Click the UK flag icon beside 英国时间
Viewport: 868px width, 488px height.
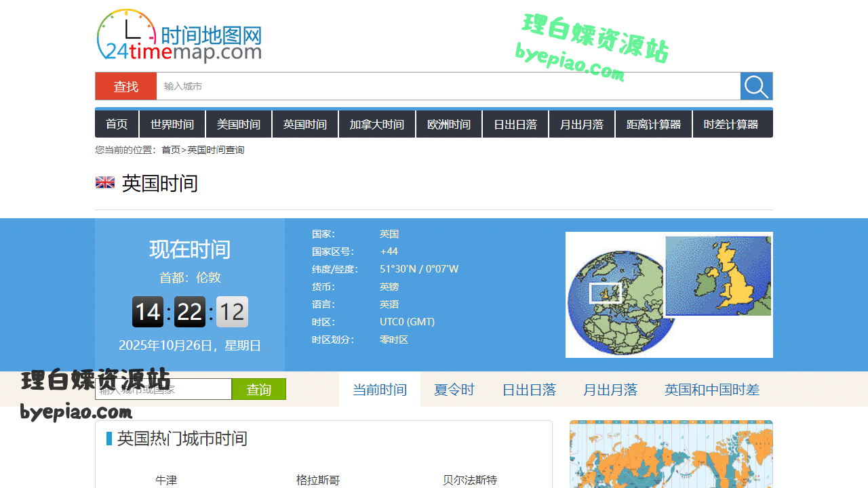(x=105, y=182)
